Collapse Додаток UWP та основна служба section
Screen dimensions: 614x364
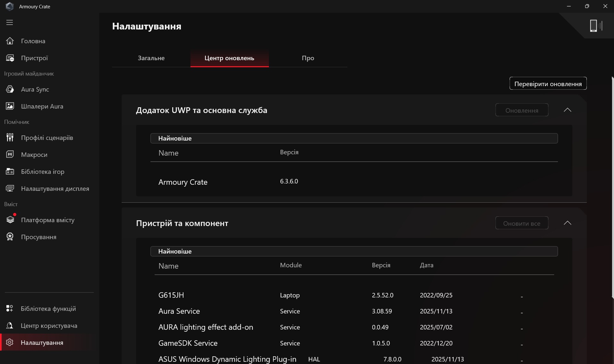[567, 110]
